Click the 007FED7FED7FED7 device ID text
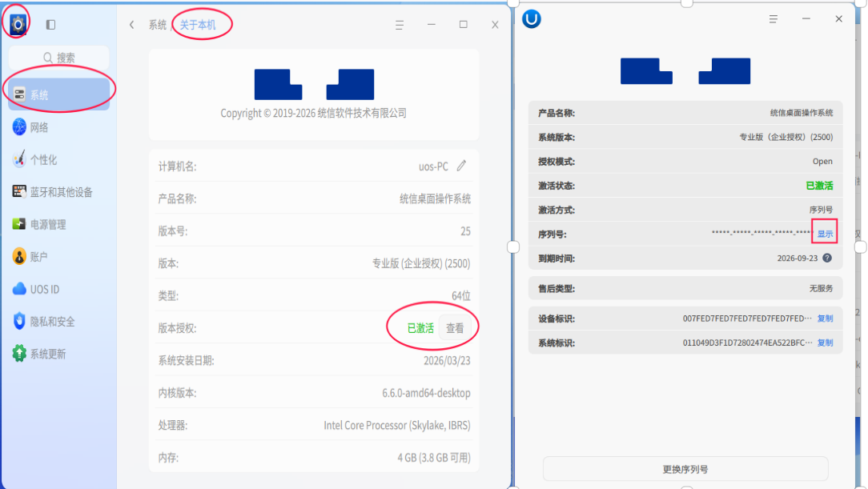This screenshot has width=868, height=489. pyautogui.click(x=747, y=319)
